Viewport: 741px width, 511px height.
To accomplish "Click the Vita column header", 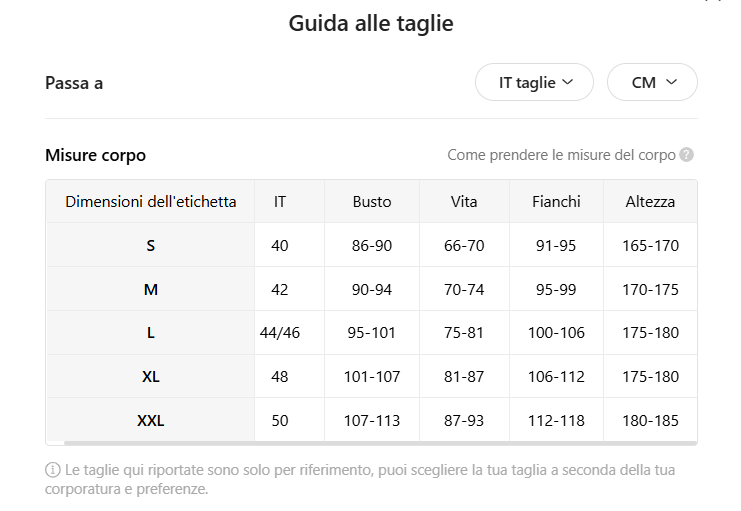I will tap(464, 202).
